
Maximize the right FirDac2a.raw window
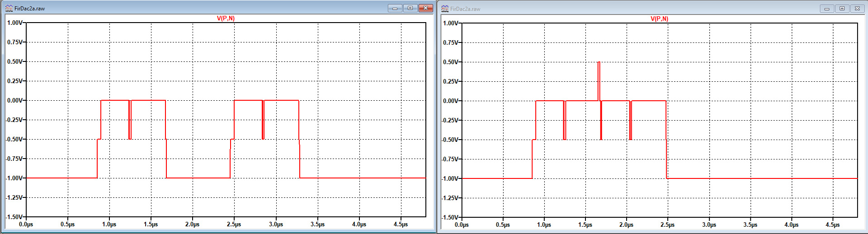point(842,9)
